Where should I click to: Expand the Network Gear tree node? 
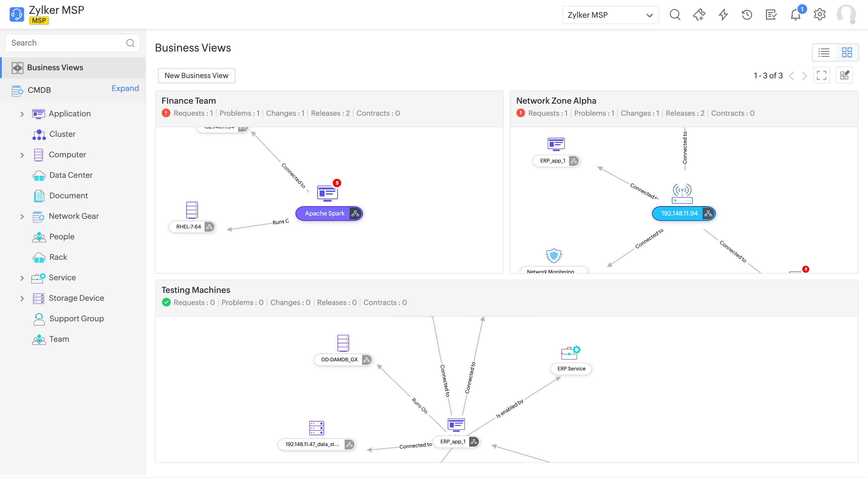pyautogui.click(x=22, y=217)
